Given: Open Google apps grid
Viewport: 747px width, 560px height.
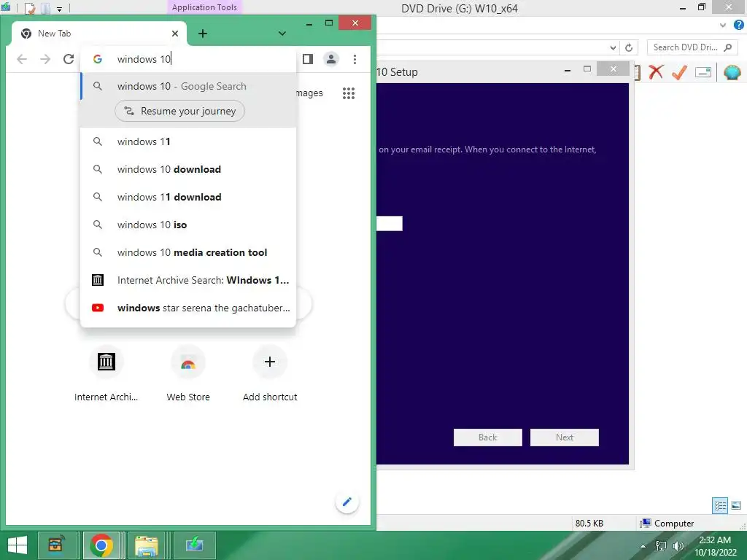Looking at the screenshot, I should pos(349,93).
